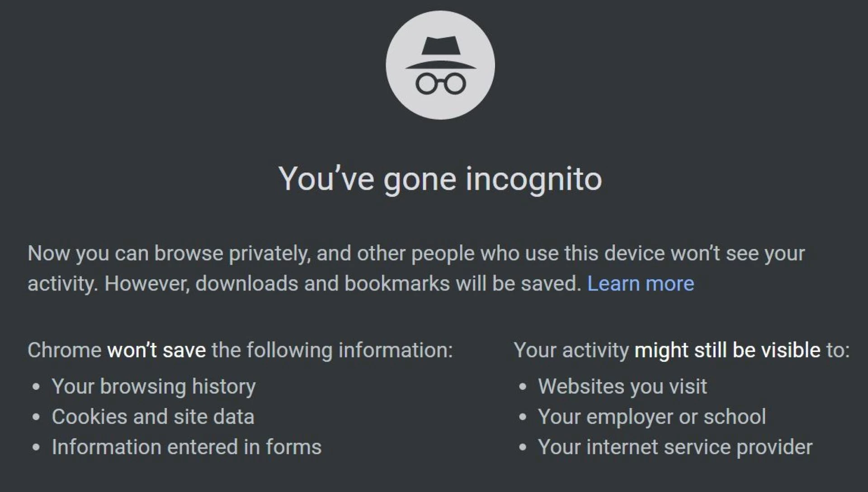Click the "You've gone incognito" heading

(440, 179)
